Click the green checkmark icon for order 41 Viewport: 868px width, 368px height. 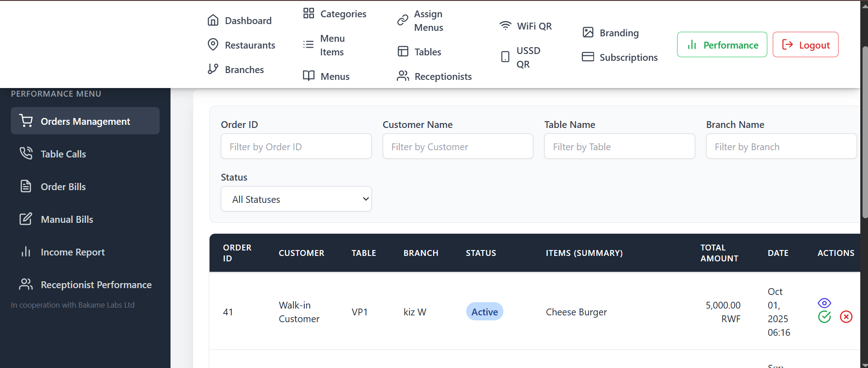pyautogui.click(x=824, y=317)
